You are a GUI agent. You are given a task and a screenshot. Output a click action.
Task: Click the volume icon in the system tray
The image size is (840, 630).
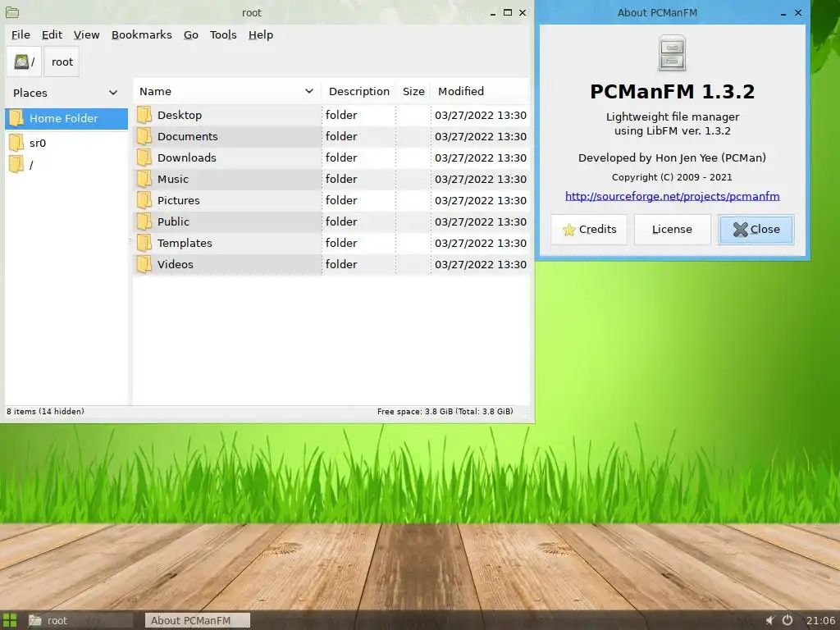pos(769,620)
